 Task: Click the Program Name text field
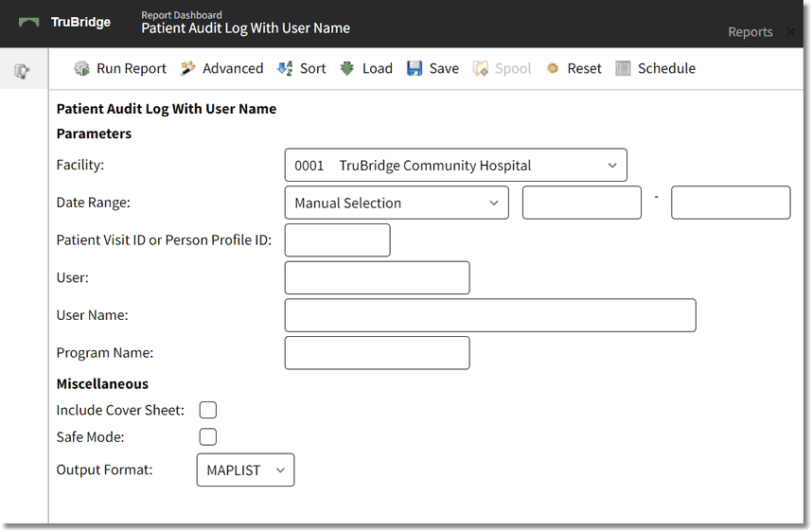pos(377,353)
